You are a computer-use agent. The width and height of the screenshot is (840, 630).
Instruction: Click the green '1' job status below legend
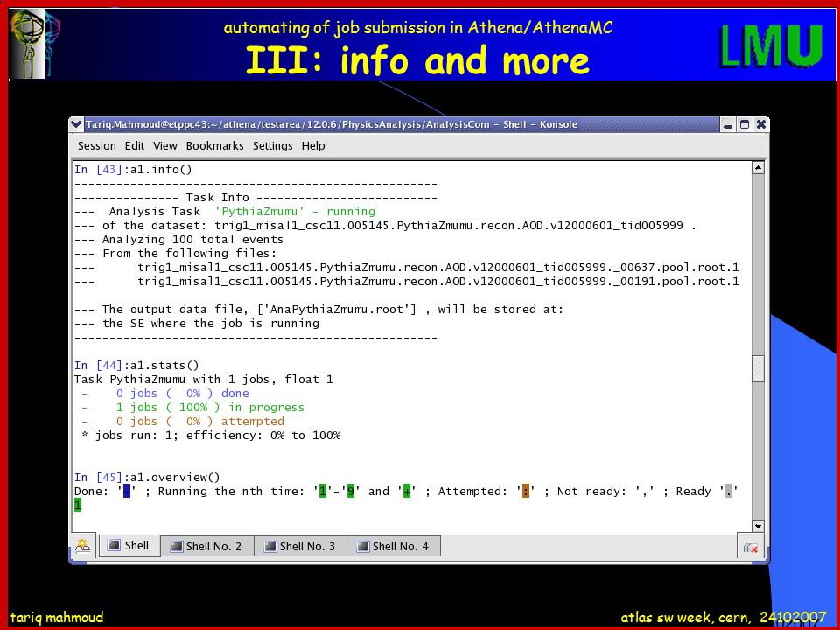(78, 505)
